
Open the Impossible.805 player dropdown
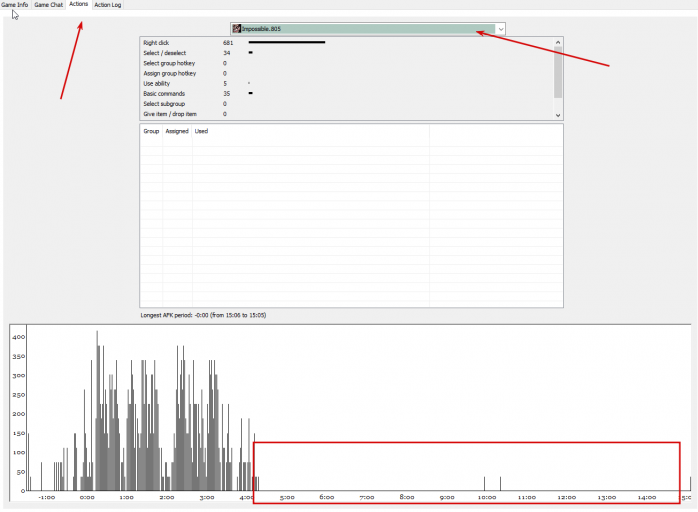(x=368, y=29)
